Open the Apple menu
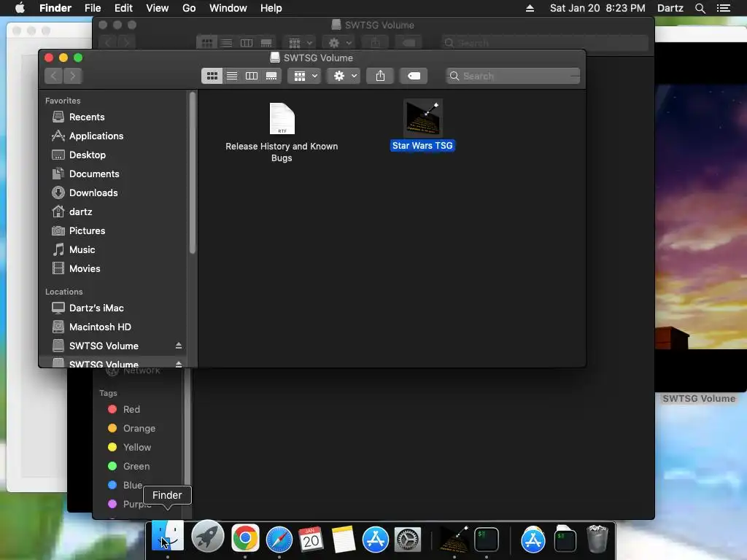 [x=20, y=8]
